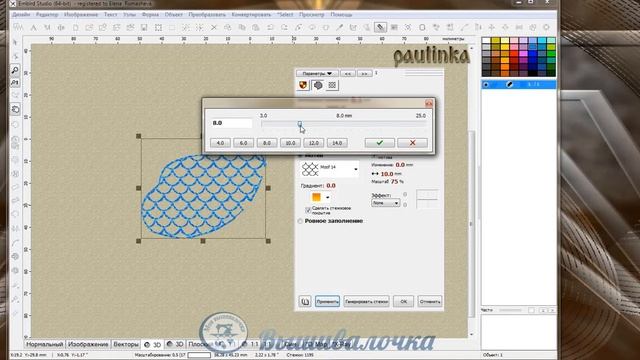The height and width of the screenshot is (360, 640).
Task: Select the arrow pointer tool in left toolbar
Action: click(x=15, y=42)
